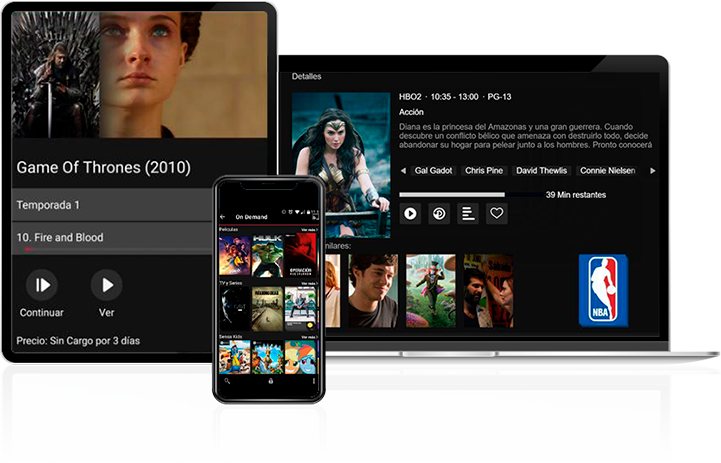
Task: Tap the Hulk poster on the phone
Action: coord(267,255)
